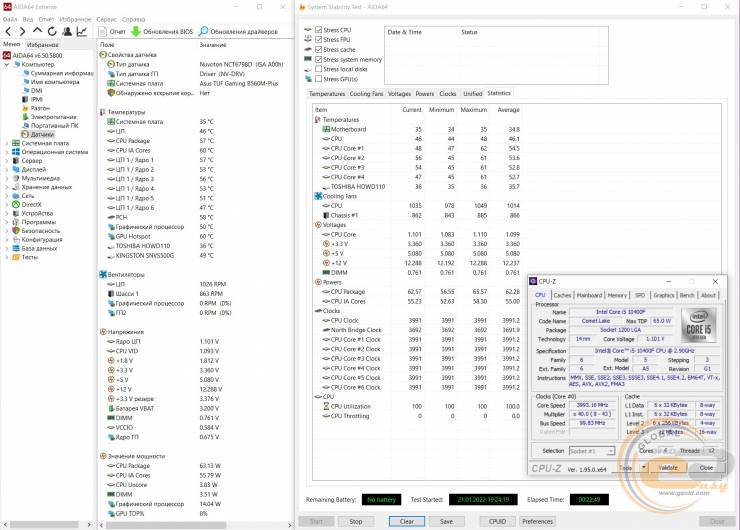This screenshot has width=740, height=530.
Task: Open the Сервис menu
Action: click(107, 19)
